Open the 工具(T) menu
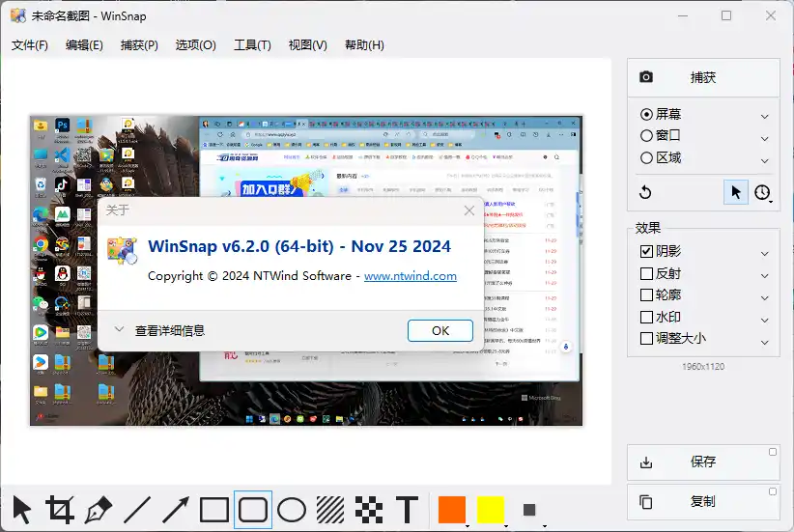 coord(252,45)
